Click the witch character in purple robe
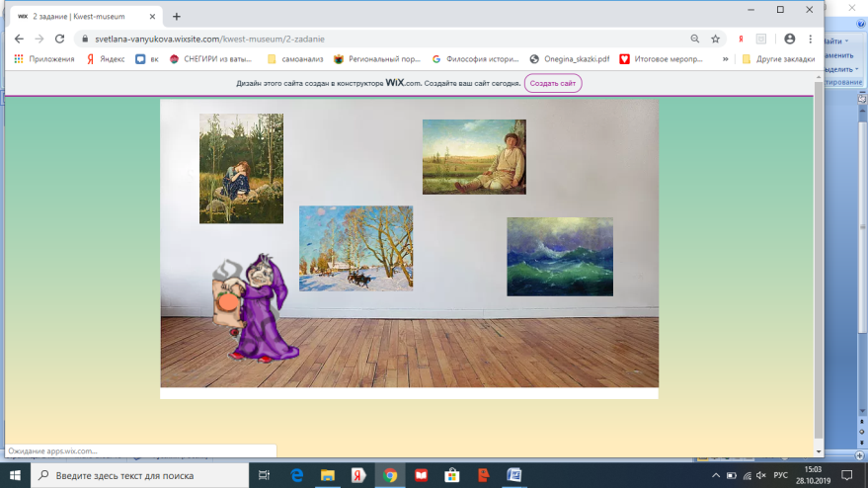This screenshot has width=868, height=488. (256, 308)
